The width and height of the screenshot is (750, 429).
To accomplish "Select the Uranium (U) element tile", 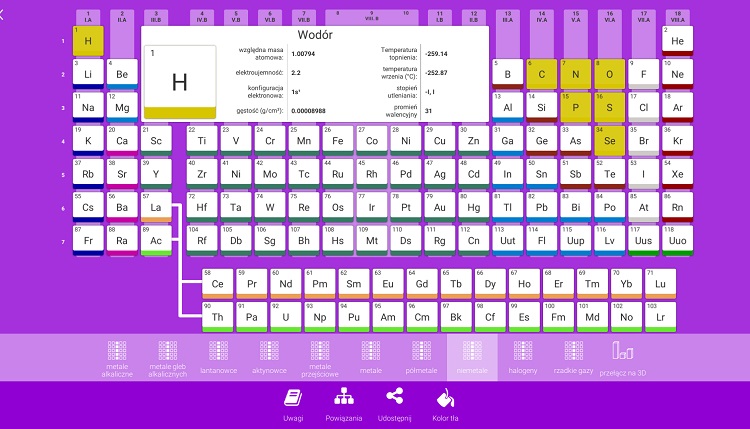I will (x=286, y=318).
